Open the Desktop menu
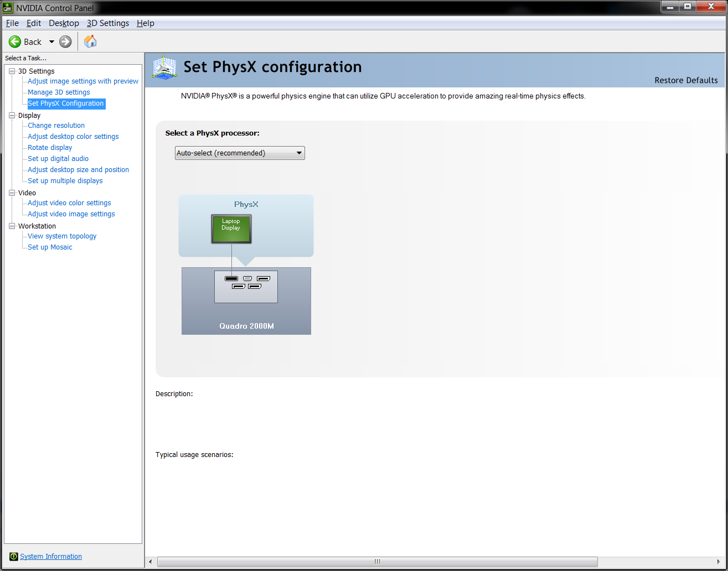 click(x=64, y=23)
